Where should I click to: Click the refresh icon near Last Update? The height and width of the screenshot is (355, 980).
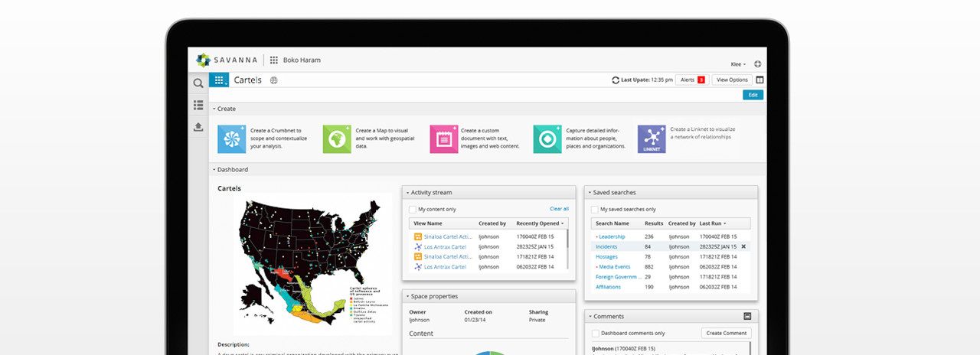(x=616, y=80)
